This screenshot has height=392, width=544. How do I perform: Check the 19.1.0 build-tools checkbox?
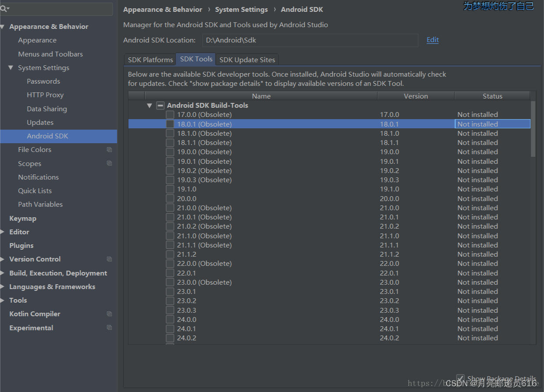[x=170, y=189]
